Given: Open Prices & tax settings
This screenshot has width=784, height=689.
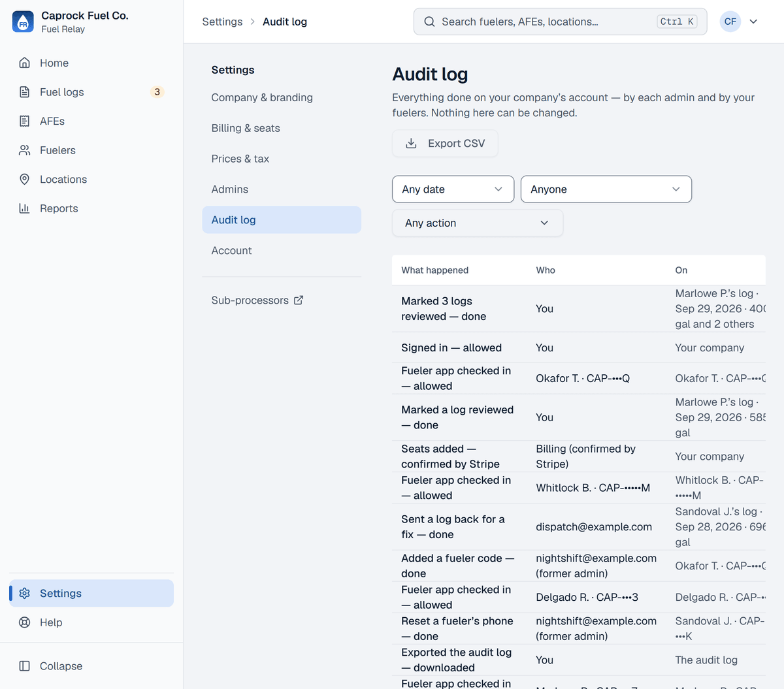Looking at the screenshot, I should (282, 159).
